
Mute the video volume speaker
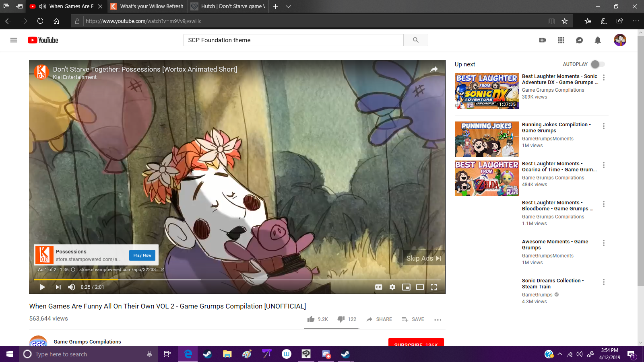point(72,287)
